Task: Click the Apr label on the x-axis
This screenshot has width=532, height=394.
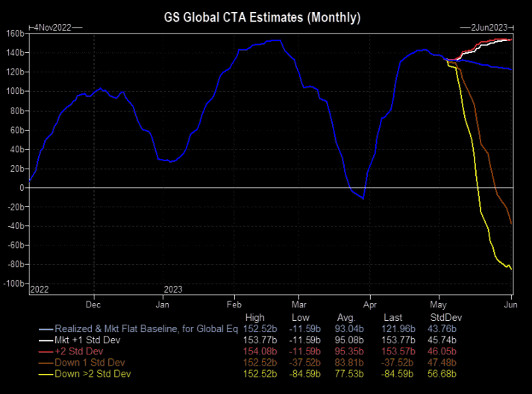Action: click(x=368, y=304)
